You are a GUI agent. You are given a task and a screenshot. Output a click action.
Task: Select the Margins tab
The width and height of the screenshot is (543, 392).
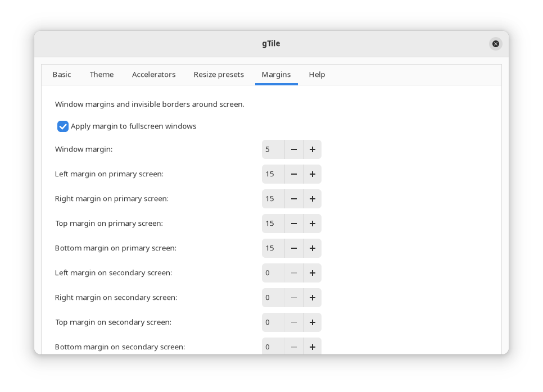pos(276,75)
